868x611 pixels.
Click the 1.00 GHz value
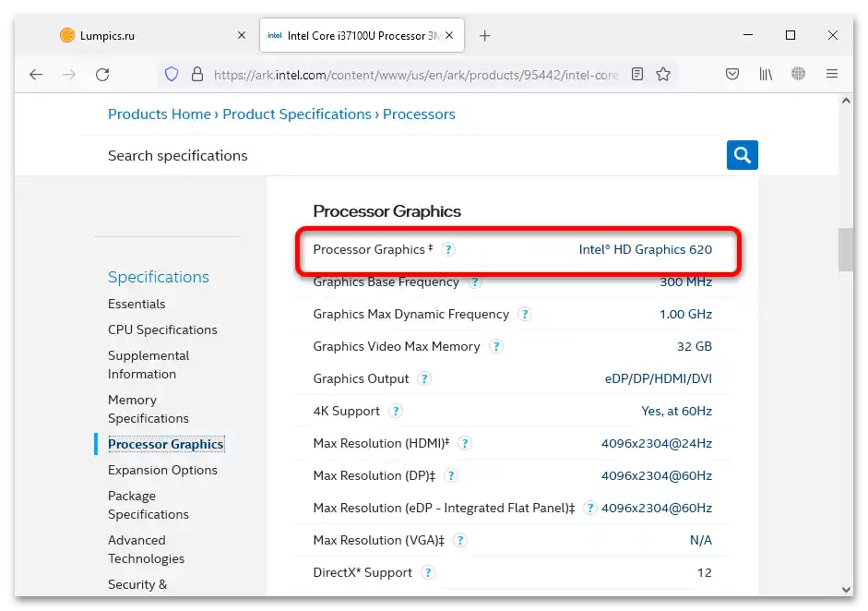pyautogui.click(x=686, y=315)
